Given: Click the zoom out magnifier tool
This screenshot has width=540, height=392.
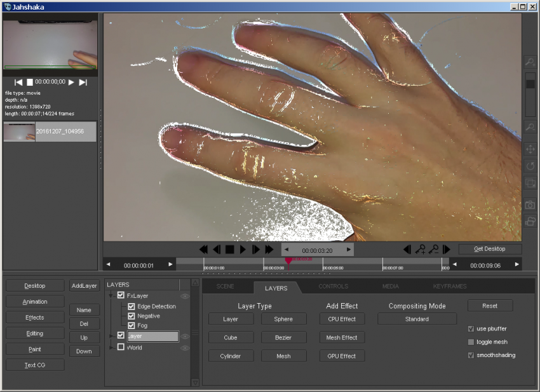Looking at the screenshot, I should [530, 127].
